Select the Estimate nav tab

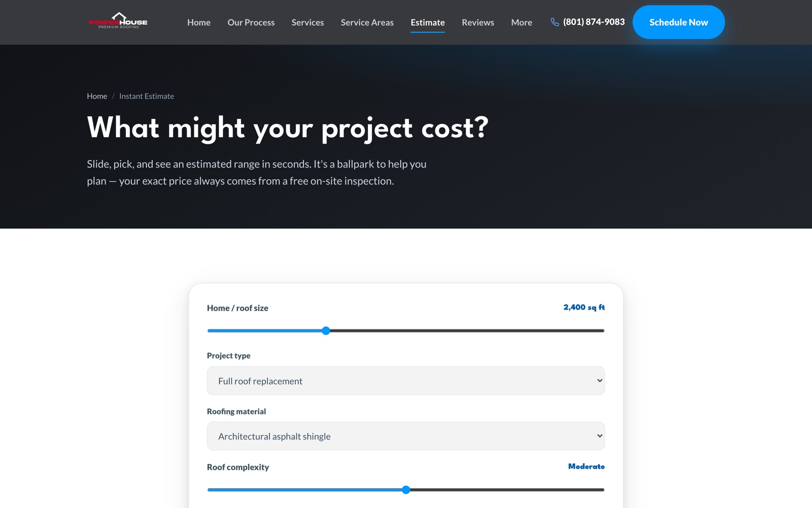point(428,22)
